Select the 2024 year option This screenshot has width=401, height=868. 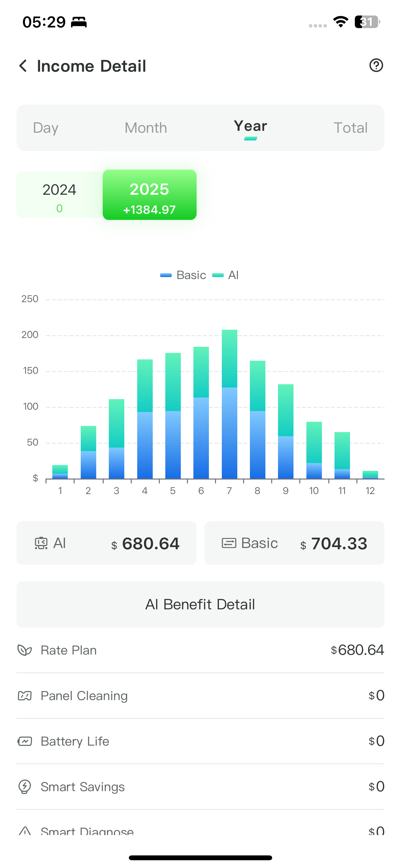click(x=59, y=195)
